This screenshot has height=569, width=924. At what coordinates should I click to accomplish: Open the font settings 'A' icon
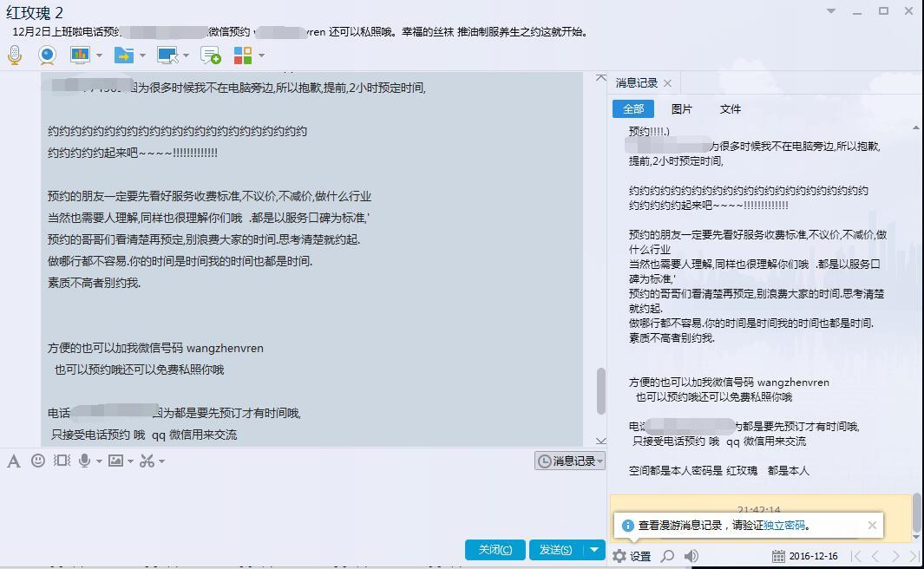(x=14, y=461)
